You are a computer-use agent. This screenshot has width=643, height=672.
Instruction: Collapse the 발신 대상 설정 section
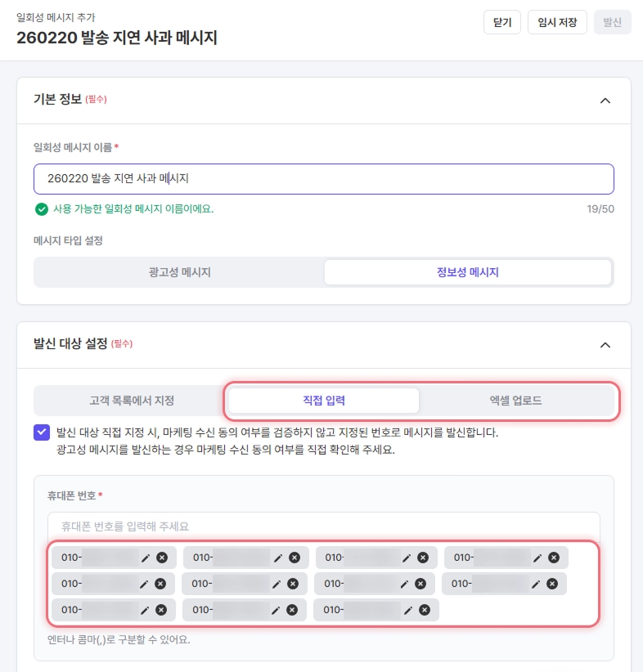point(605,345)
